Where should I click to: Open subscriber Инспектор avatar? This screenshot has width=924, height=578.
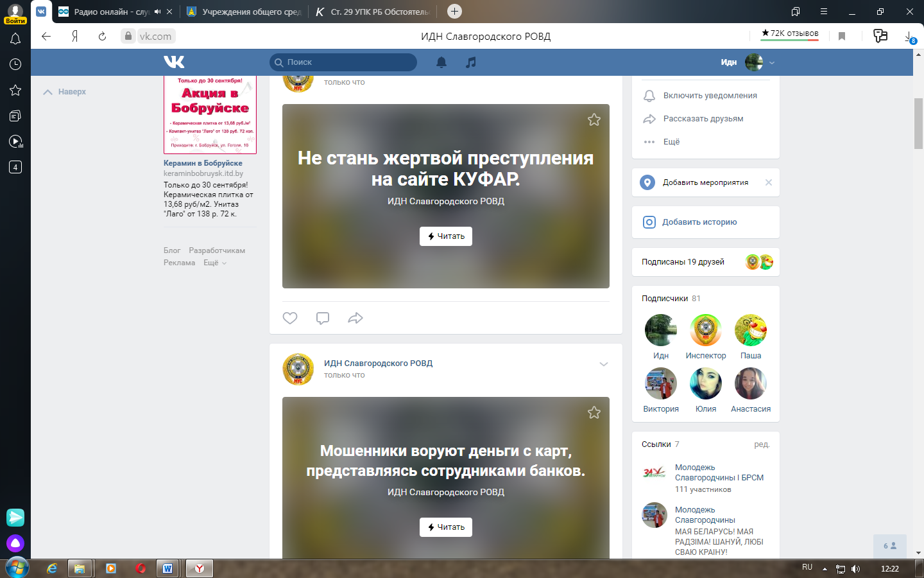[706, 330]
